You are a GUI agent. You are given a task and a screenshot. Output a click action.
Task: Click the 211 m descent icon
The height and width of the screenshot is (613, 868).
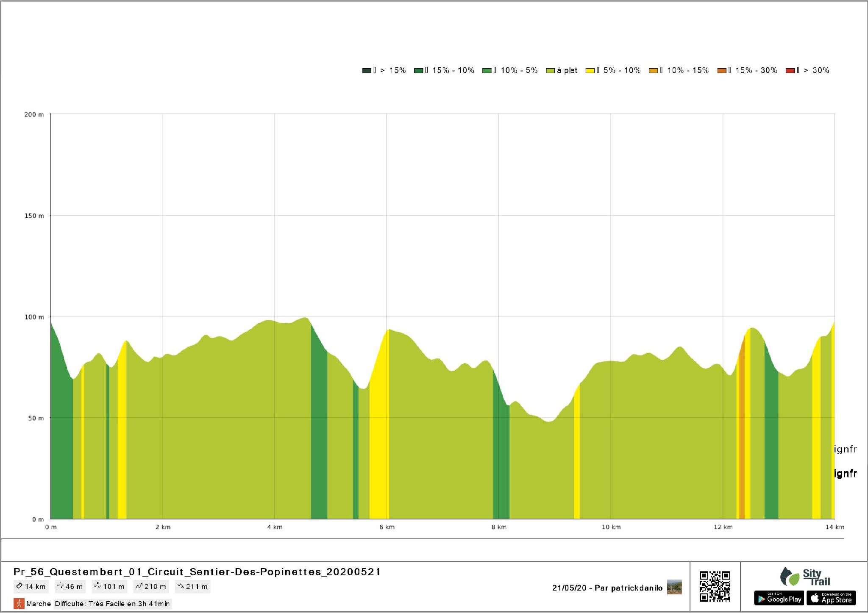click(x=181, y=586)
